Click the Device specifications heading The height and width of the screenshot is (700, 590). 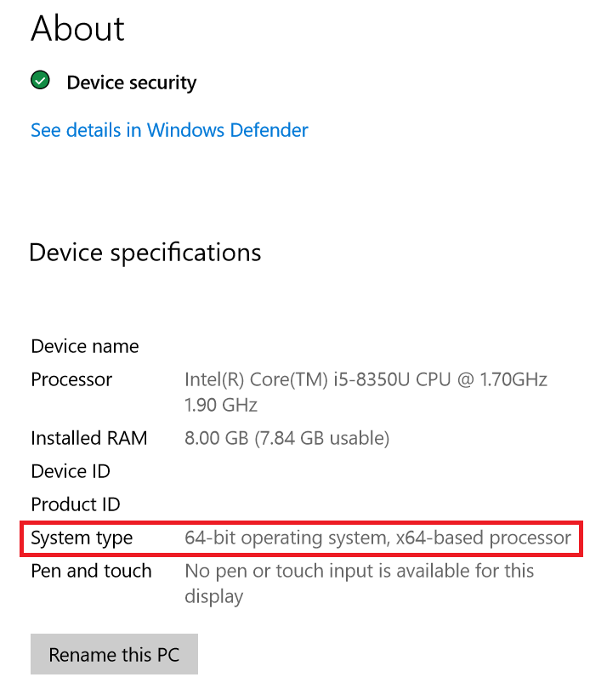coord(145,253)
